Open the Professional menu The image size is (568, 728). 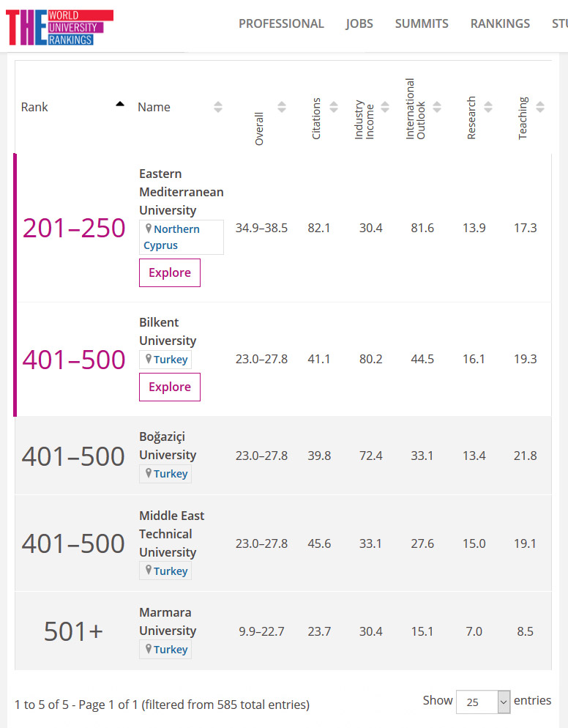[x=281, y=23]
